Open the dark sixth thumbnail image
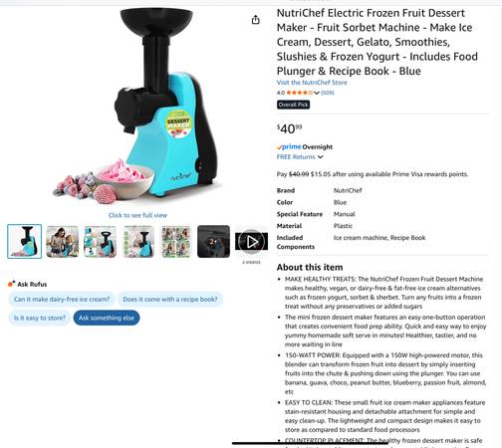Screen dimensions: 502x448 tap(213, 241)
